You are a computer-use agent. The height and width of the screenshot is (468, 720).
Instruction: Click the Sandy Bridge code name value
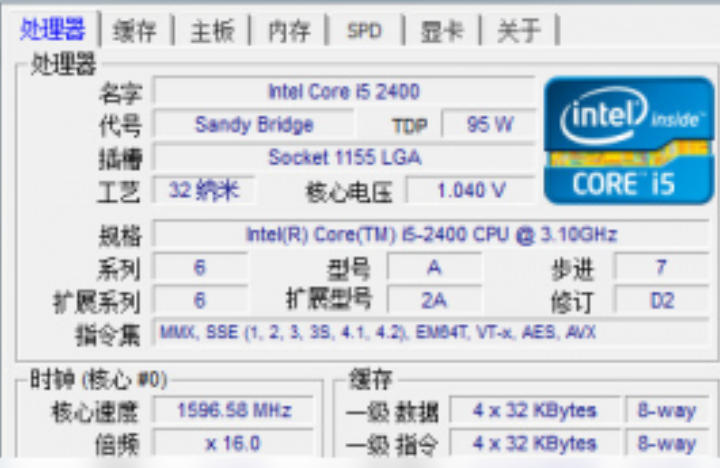254,124
